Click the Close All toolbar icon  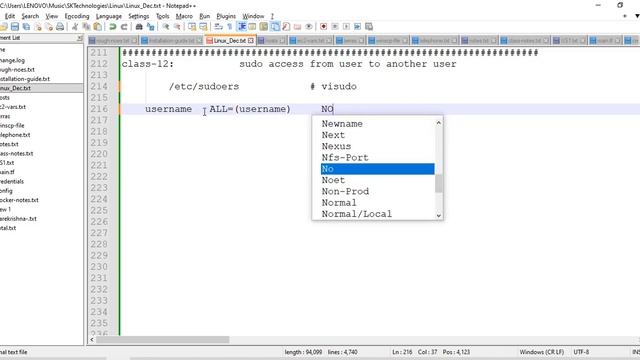49,27
